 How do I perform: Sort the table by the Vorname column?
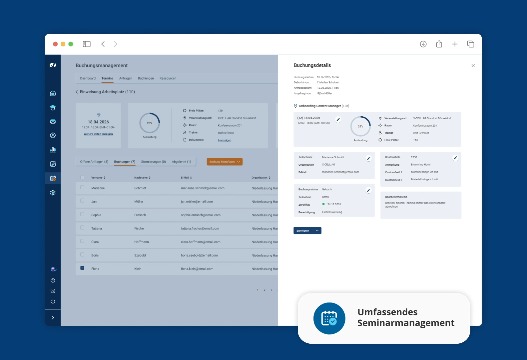tap(98, 177)
